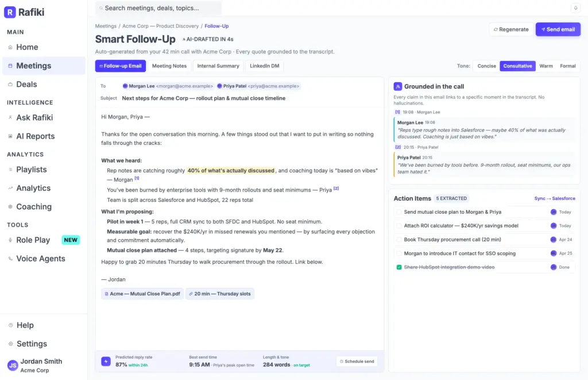Click the Analytics chart icon
This screenshot has width=588, height=380.
tap(10, 188)
